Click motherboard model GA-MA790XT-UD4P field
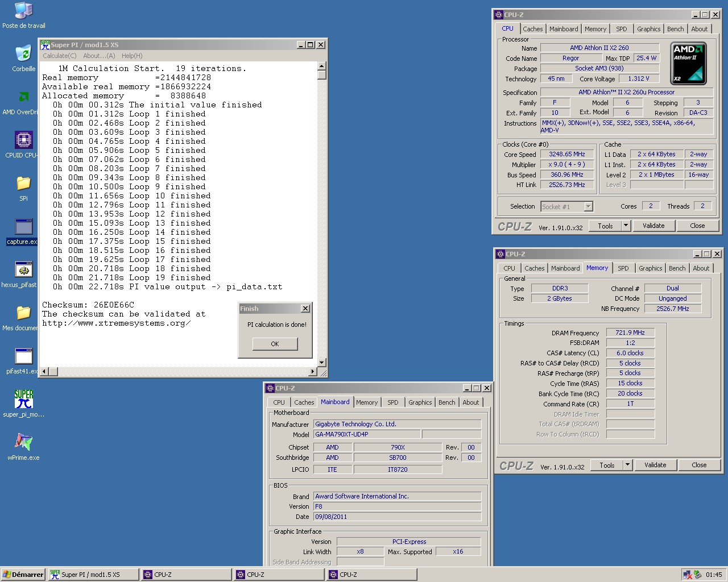728x582 pixels. coord(367,434)
